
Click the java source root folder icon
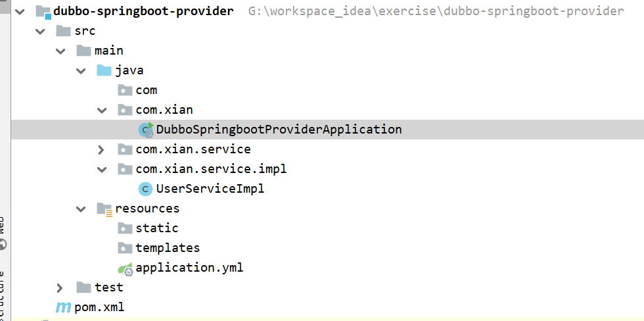click(x=104, y=70)
